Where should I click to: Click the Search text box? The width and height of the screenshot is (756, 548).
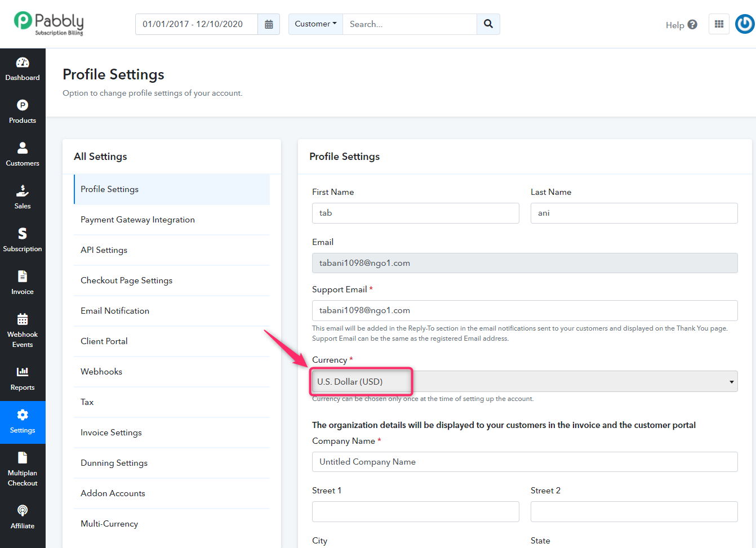click(x=410, y=24)
